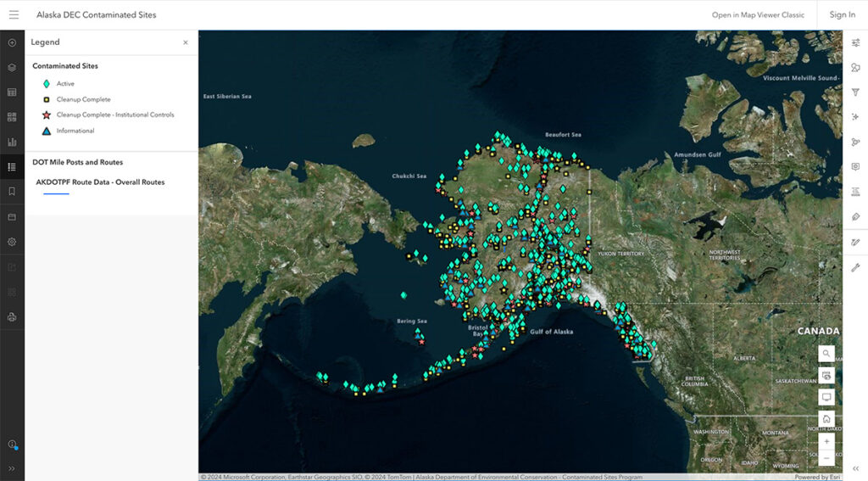Open the Charts panel icon

click(12, 142)
